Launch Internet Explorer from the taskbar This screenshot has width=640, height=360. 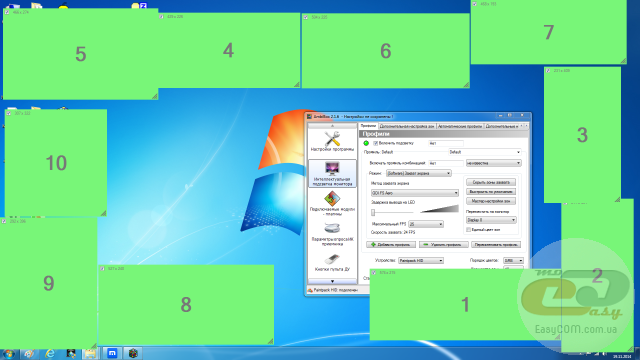click(x=50, y=353)
